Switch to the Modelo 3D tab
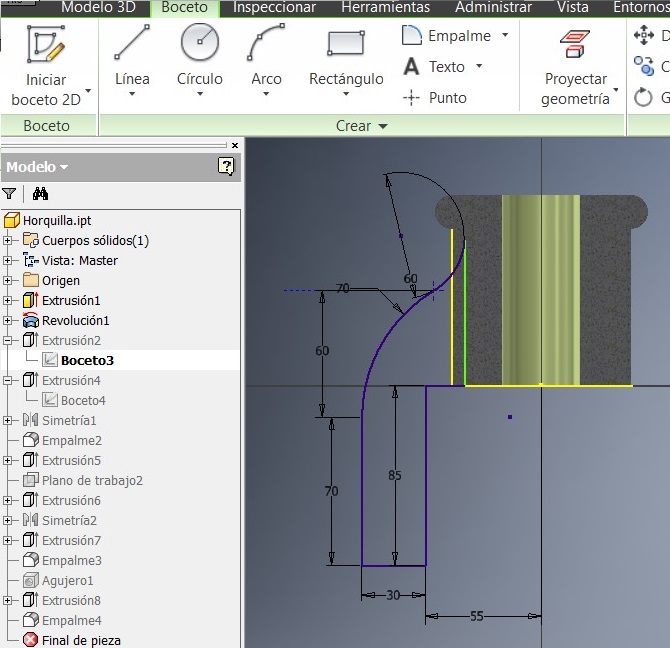This screenshot has height=648, width=670. [x=98, y=7]
